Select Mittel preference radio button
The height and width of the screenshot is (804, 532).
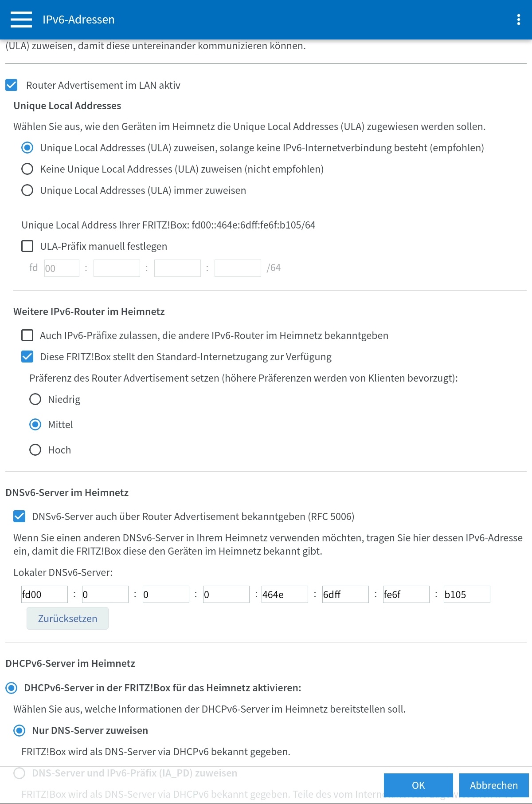click(x=35, y=425)
